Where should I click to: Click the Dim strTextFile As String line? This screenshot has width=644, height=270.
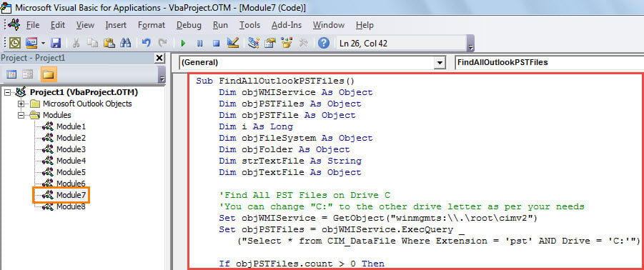(290, 161)
